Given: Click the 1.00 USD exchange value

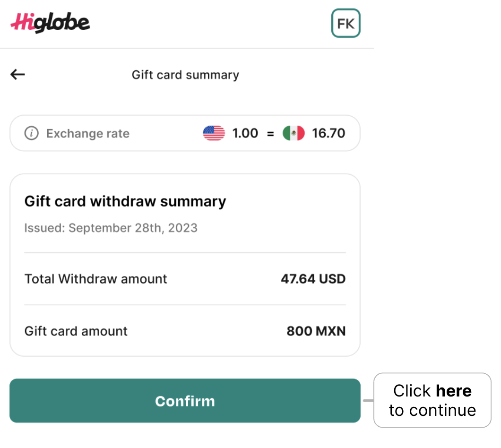Looking at the screenshot, I should pos(244,133).
